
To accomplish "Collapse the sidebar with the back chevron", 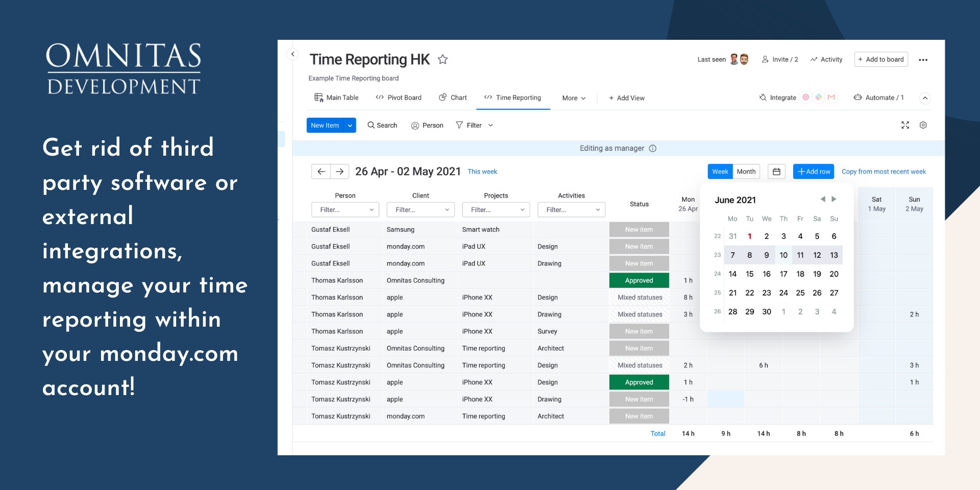I will tap(292, 54).
